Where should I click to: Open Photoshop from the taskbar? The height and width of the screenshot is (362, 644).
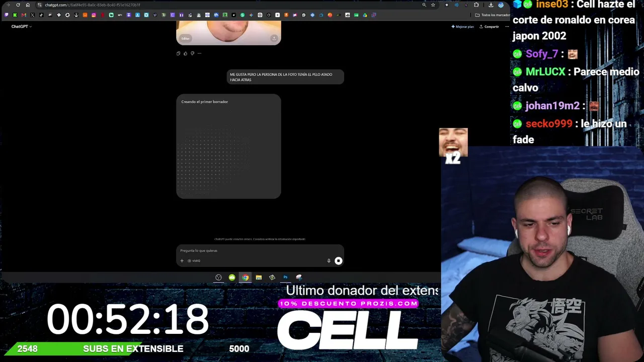(285, 277)
